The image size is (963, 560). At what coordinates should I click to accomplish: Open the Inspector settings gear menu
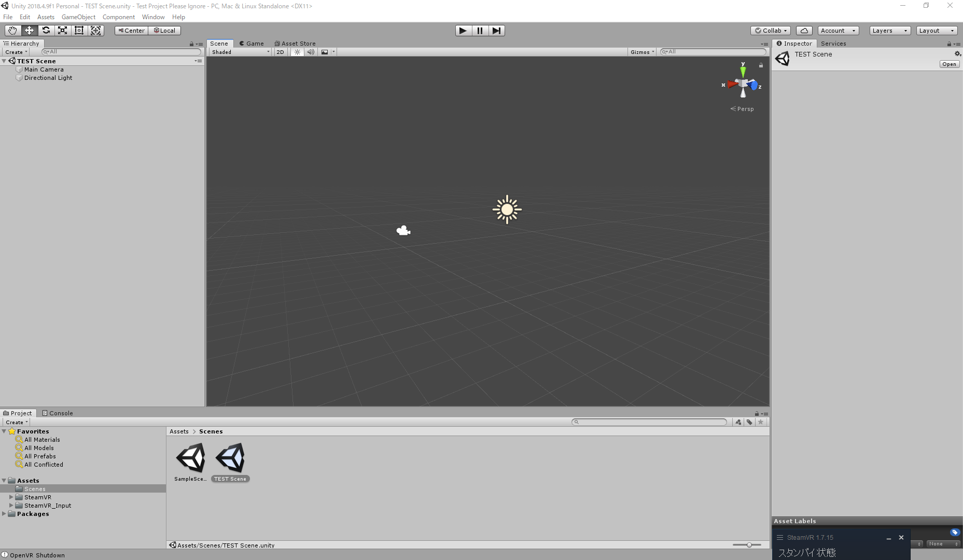(957, 53)
